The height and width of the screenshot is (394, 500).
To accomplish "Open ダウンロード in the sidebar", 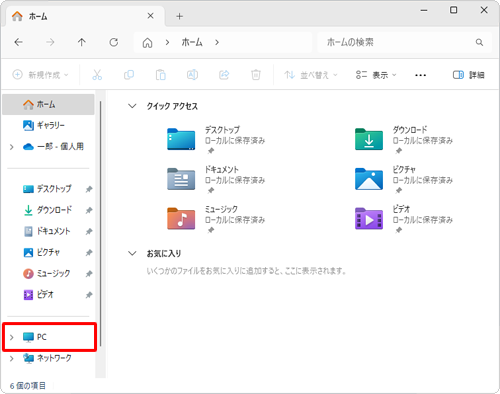I will pos(47,210).
